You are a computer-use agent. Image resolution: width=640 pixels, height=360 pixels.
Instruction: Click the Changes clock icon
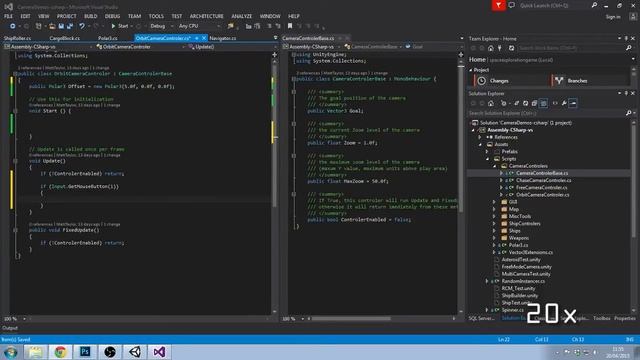click(x=482, y=81)
